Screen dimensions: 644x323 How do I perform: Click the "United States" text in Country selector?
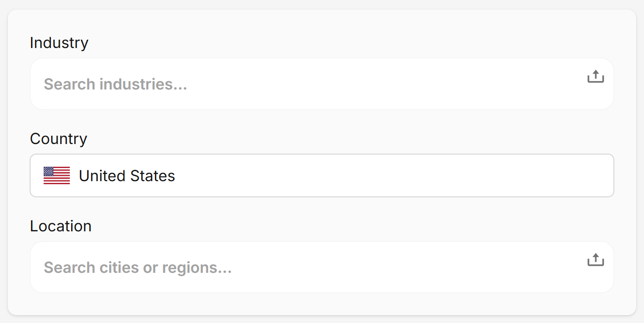click(x=127, y=176)
